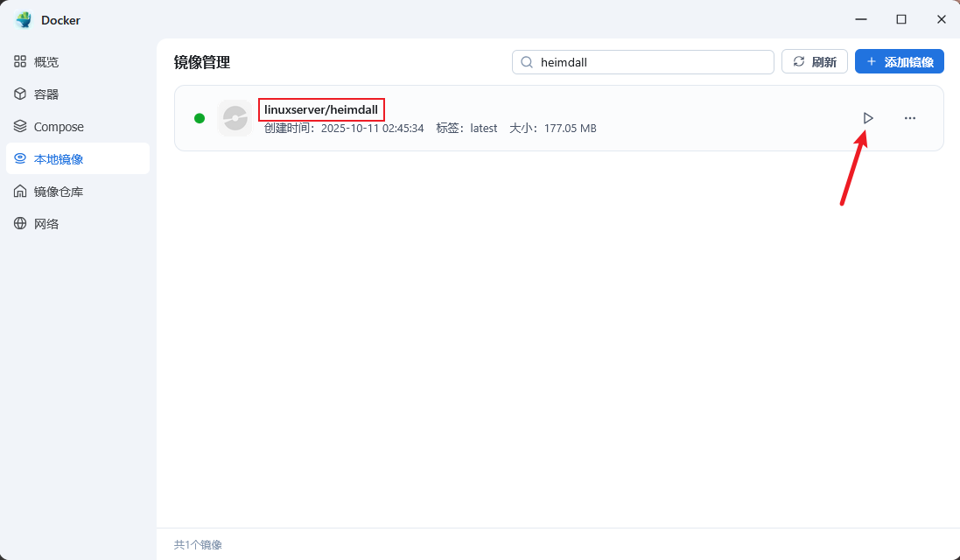Screen dimensions: 960x560
Task: Run the linuxserver/heimdall image with play icon
Action: point(867,118)
